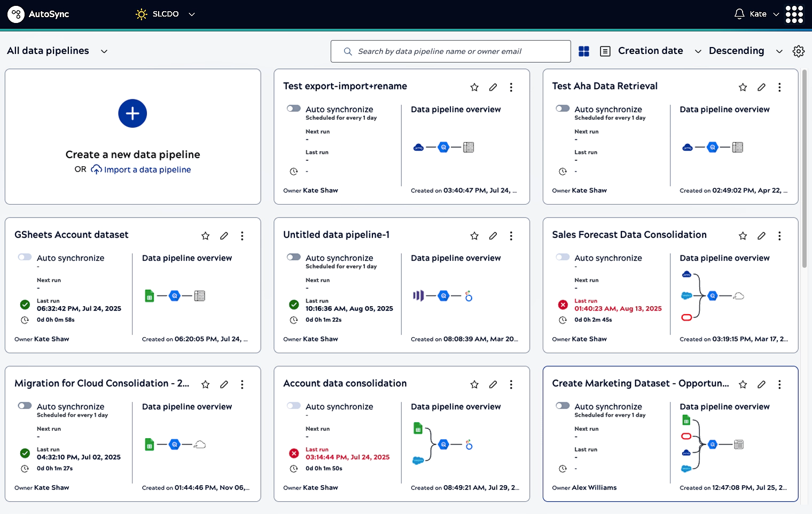
Task: Open notifications bell icon
Action: [x=739, y=14]
